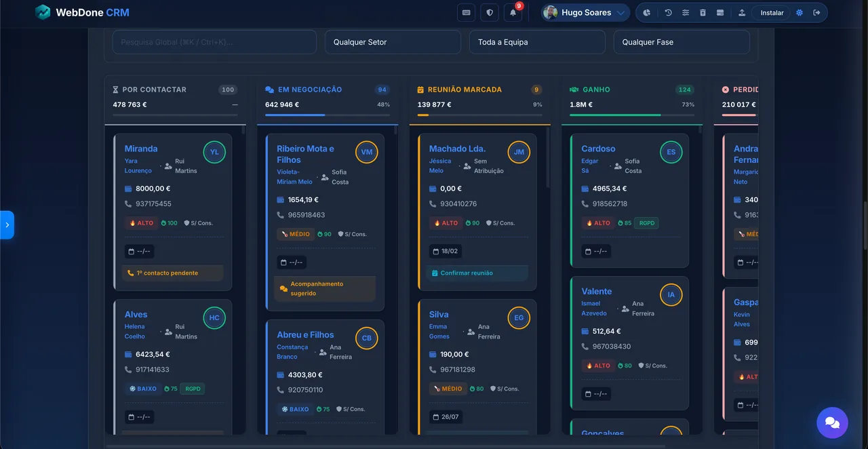This screenshot has height=449, width=868.
Task: Click the 124 count badge on Ganho column
Action: [685, 90]
